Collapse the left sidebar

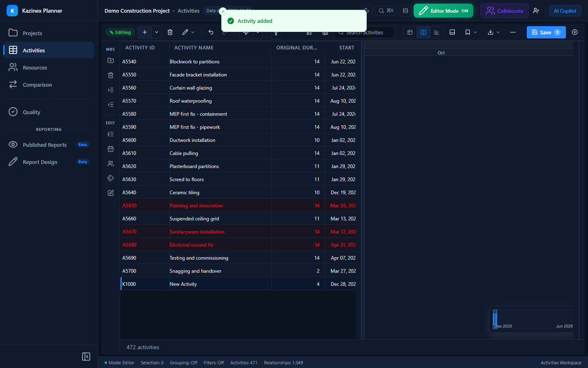point(86,357)
